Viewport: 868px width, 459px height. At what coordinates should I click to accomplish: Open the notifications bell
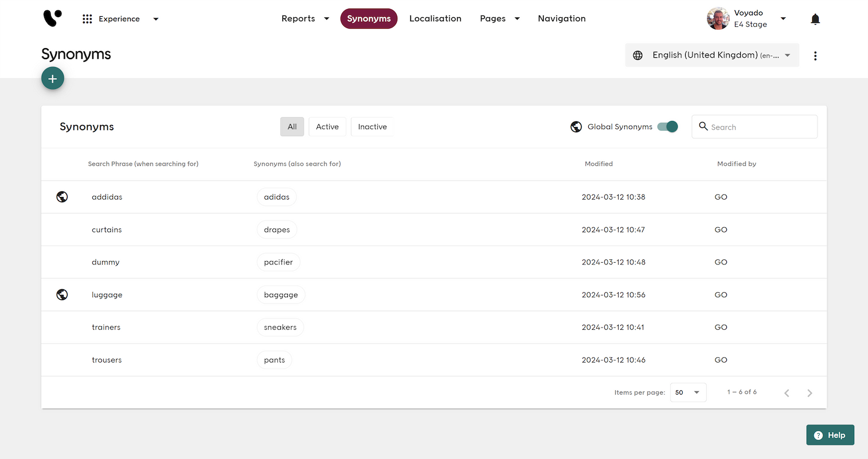tap(815, 19)
